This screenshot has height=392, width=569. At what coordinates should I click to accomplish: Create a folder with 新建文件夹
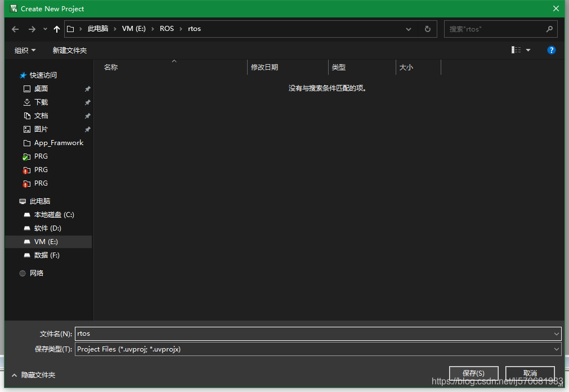pyautogui.click(x=70, y=51)
